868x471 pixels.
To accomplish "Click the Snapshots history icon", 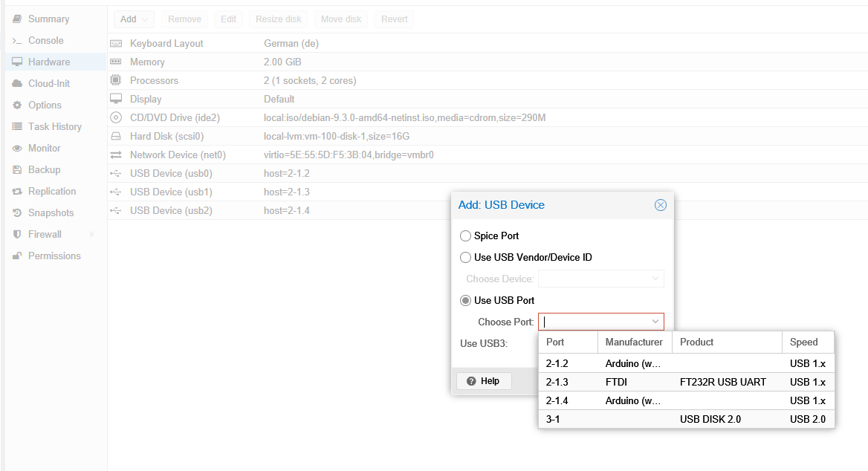I will click(x=17, y=213).
